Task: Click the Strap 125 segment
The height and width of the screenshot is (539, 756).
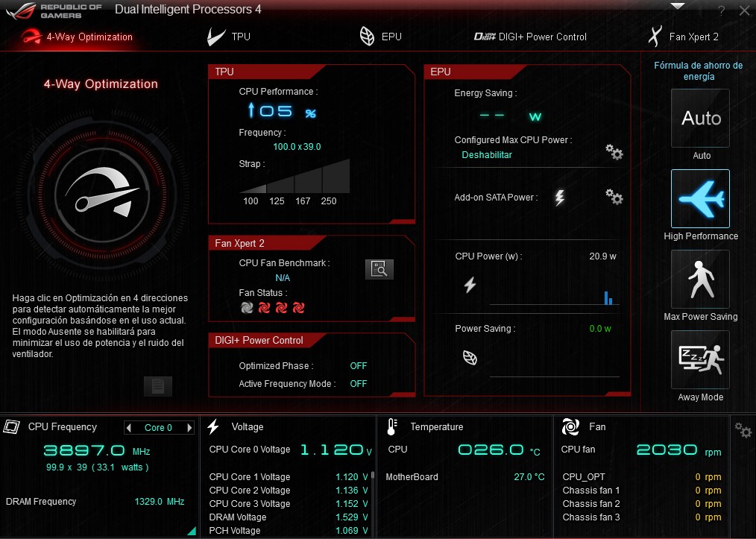Action: pyautogui.click(x=280, y=184)
